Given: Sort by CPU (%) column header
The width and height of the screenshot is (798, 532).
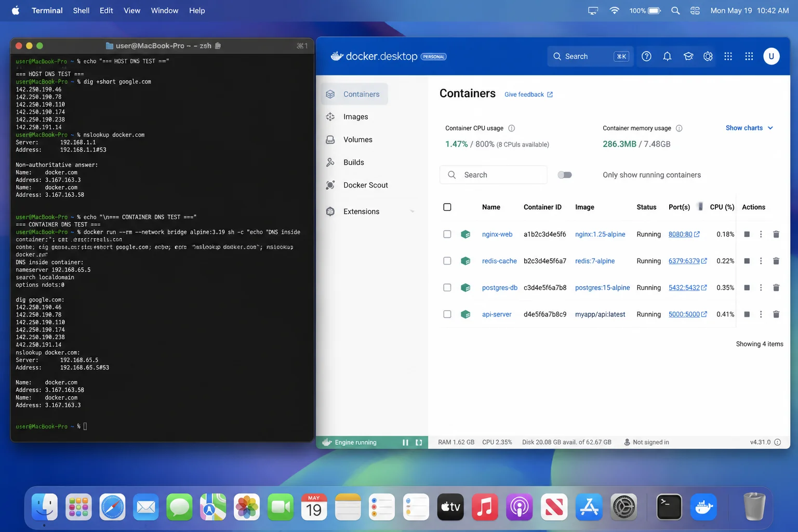Looking at the screenshot, I should point(722,207).
